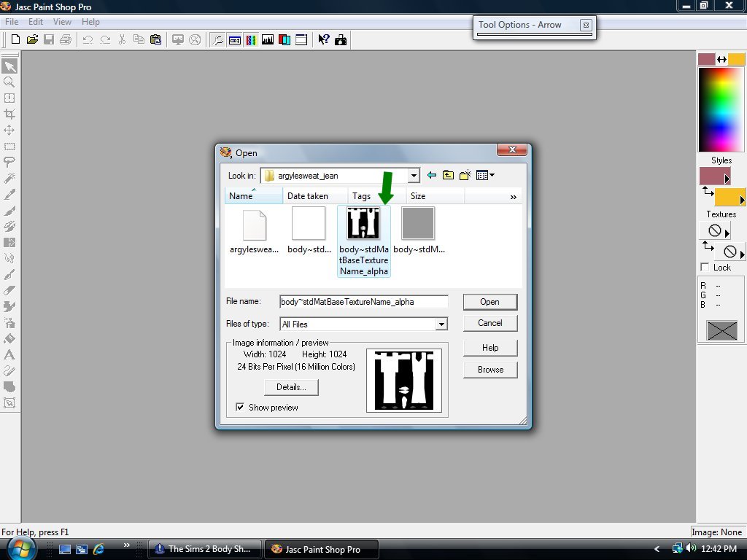Go back to last folder visited
The height and width of the screenshot is (560, 747).
click(432, 175)
